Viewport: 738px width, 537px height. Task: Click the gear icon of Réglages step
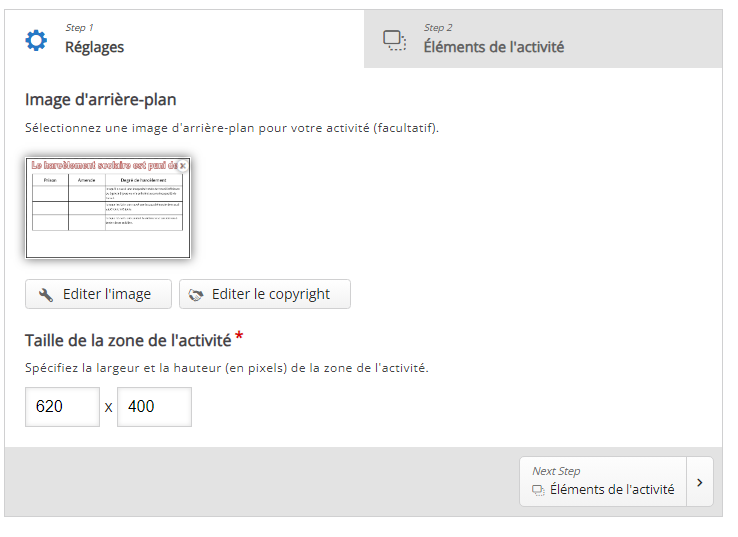(x=36, y=40)
